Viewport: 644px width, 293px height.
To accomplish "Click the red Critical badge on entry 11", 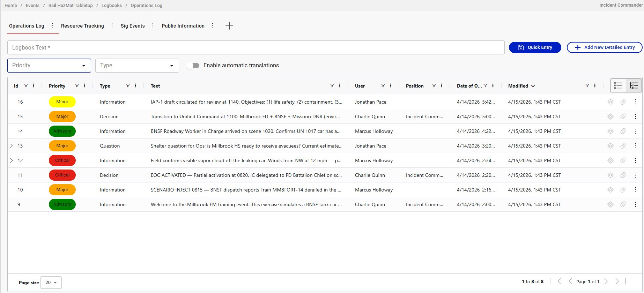I will click(62, 175).
